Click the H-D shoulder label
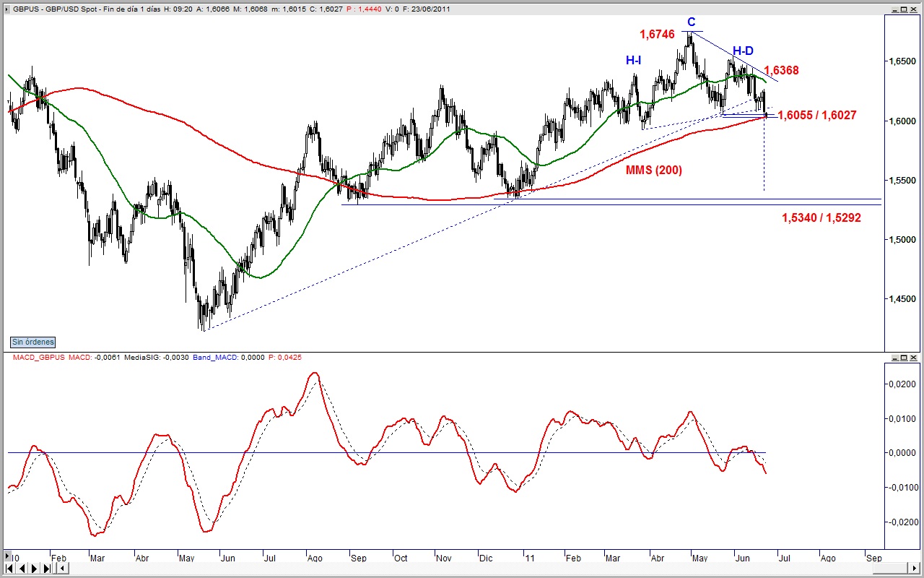Image resolution: width=924 pixels, height=578 pixels. (743, 51)
